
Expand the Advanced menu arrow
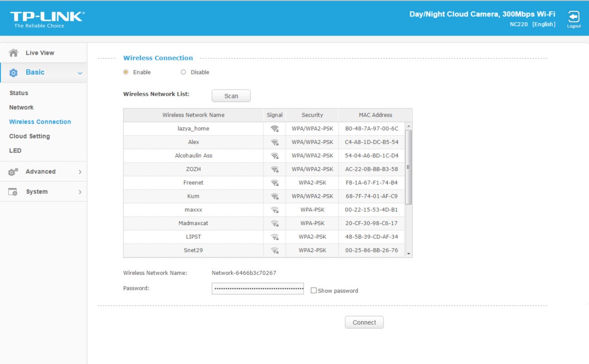[x=80, y=172]
